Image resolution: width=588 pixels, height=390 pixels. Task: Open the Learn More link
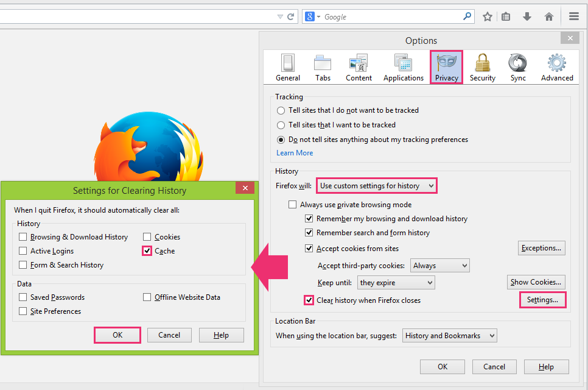point(295,153)
